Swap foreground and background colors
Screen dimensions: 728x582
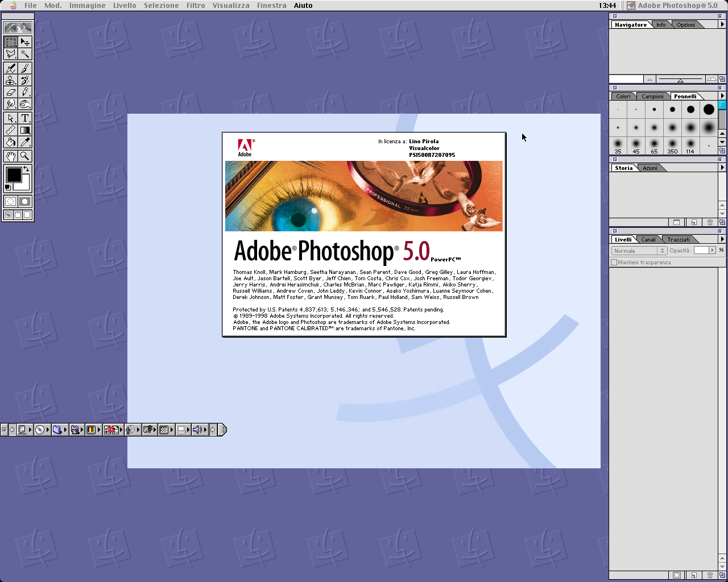[27, 169]
